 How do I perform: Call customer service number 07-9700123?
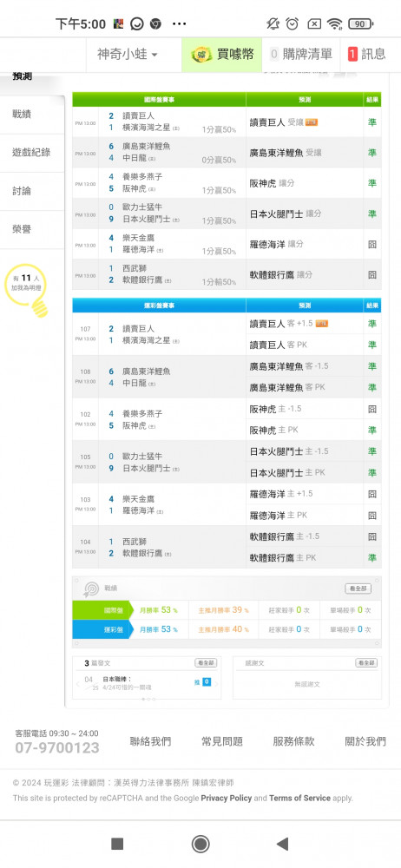[x=57, y=748]
